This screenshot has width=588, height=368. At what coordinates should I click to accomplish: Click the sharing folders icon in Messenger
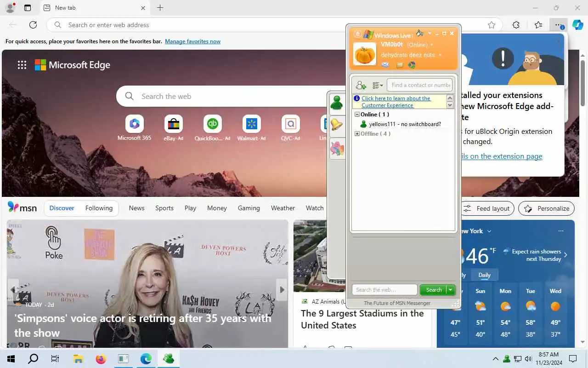pyautogui.click(x=400, y=65)
